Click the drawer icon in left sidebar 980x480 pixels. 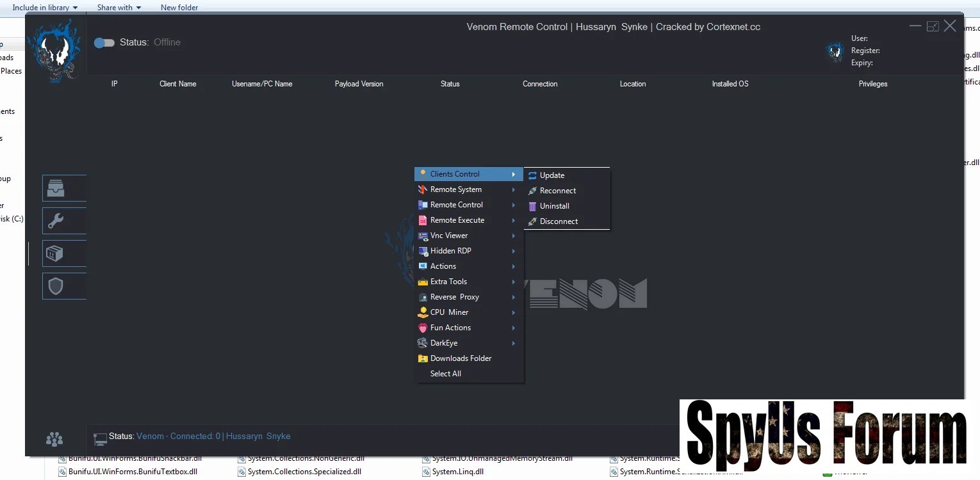pos(56,188)
